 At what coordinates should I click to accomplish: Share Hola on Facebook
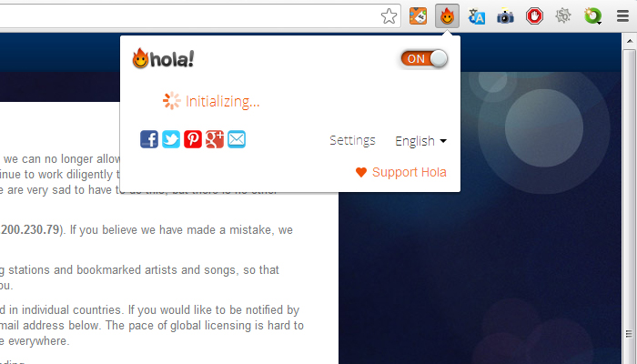click(x=149, y=139)
